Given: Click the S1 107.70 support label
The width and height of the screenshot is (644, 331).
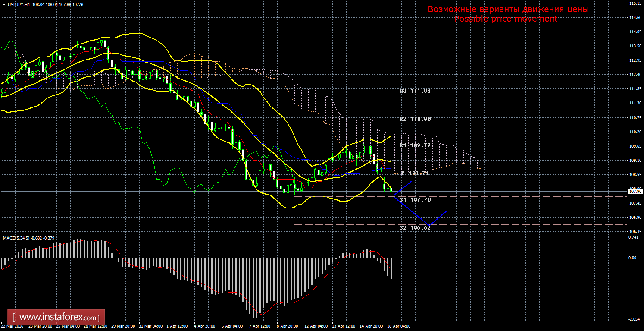Looking at the screenshot, I should tap(415, 200).
